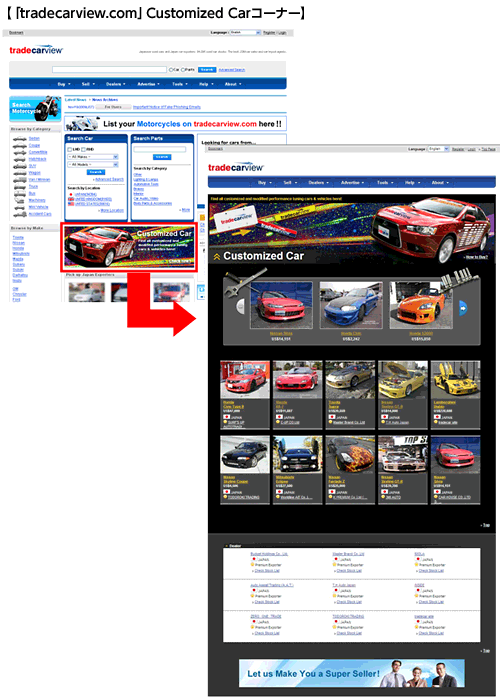The image size is (500, 700).
Task: Open the Bookmark link on the home page bar
Action: (x=16, y=33)
